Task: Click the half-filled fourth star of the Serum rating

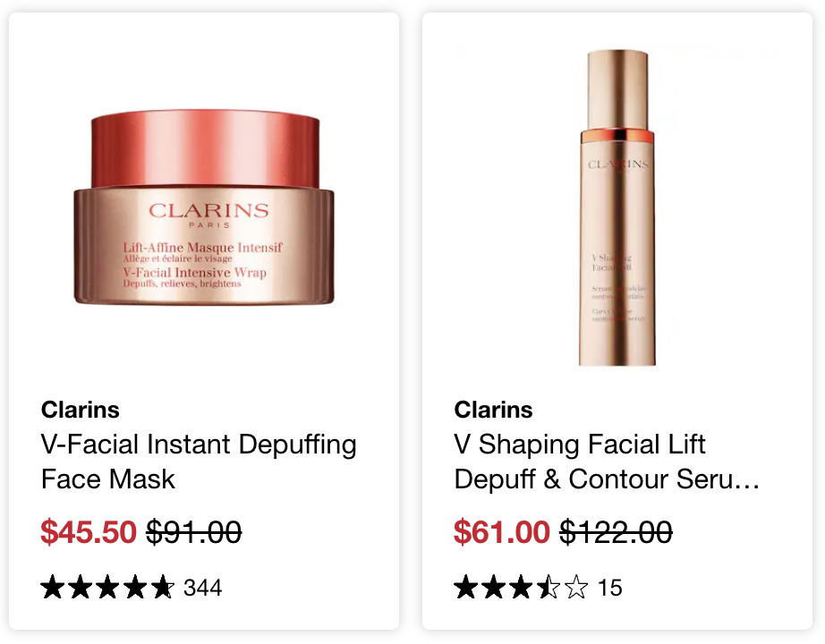Action: [x=549, y=587]
